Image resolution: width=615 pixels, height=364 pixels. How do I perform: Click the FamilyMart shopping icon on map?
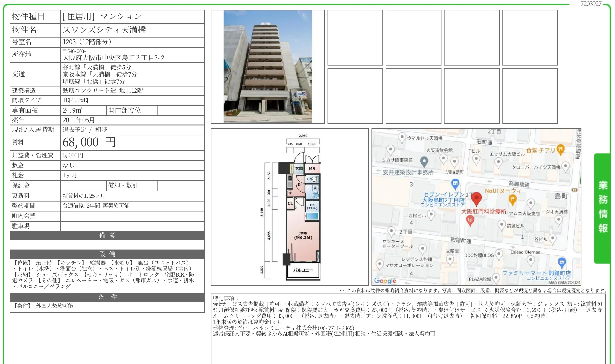click(562, 262)
